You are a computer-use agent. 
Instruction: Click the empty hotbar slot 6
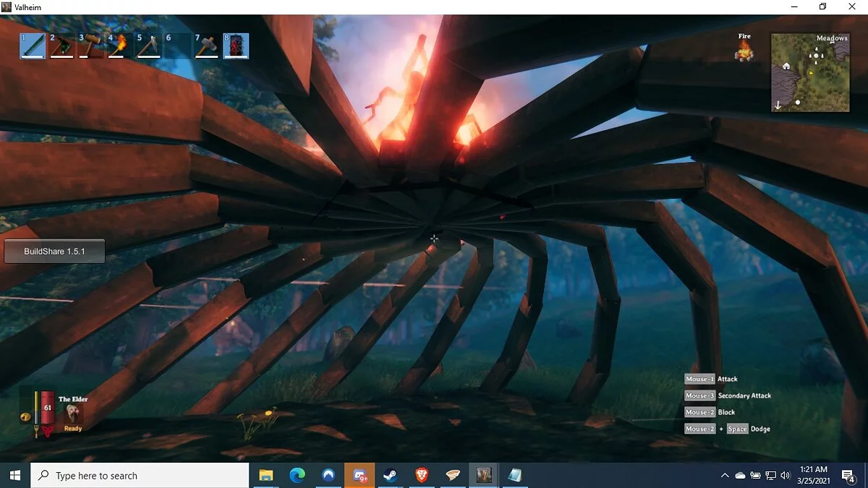[178, 46]
